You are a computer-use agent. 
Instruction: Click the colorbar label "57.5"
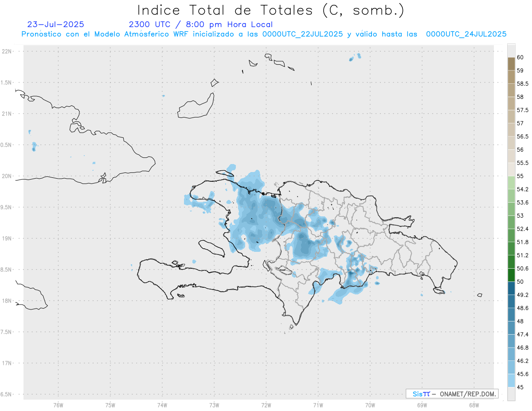tap(522, 110)
